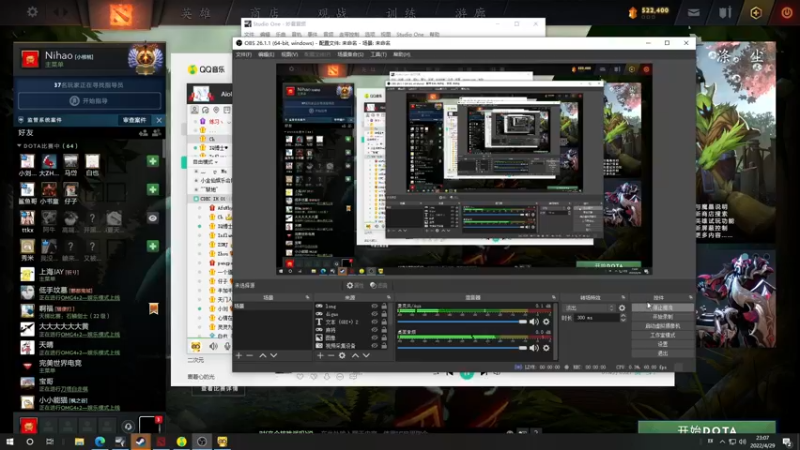Open source properties gear in sources toolbar
The width and height of the screenshot is (800, 450).
coord(342,355)
